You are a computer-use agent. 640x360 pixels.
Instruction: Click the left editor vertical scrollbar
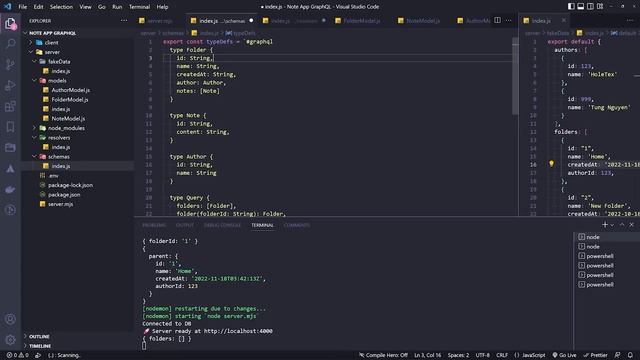tap(515, 76)
